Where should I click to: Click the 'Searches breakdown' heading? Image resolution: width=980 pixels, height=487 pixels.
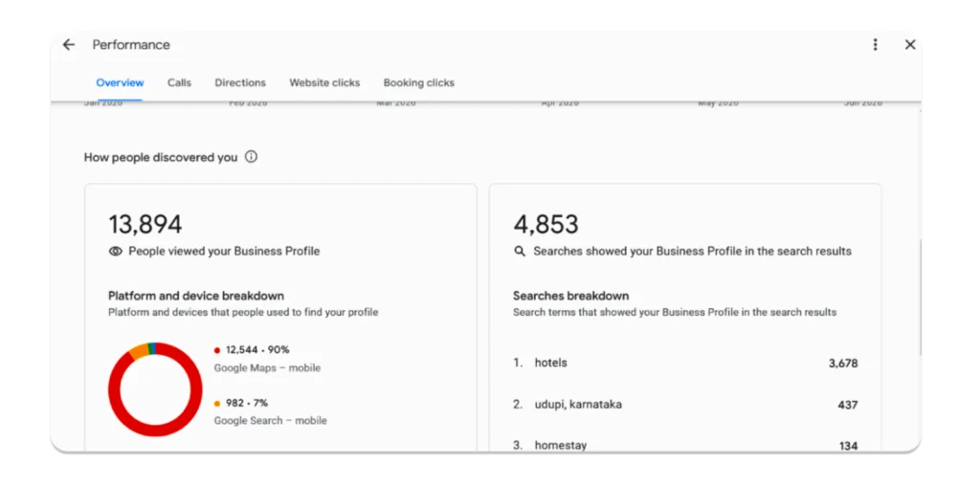[x=570, y=296]
